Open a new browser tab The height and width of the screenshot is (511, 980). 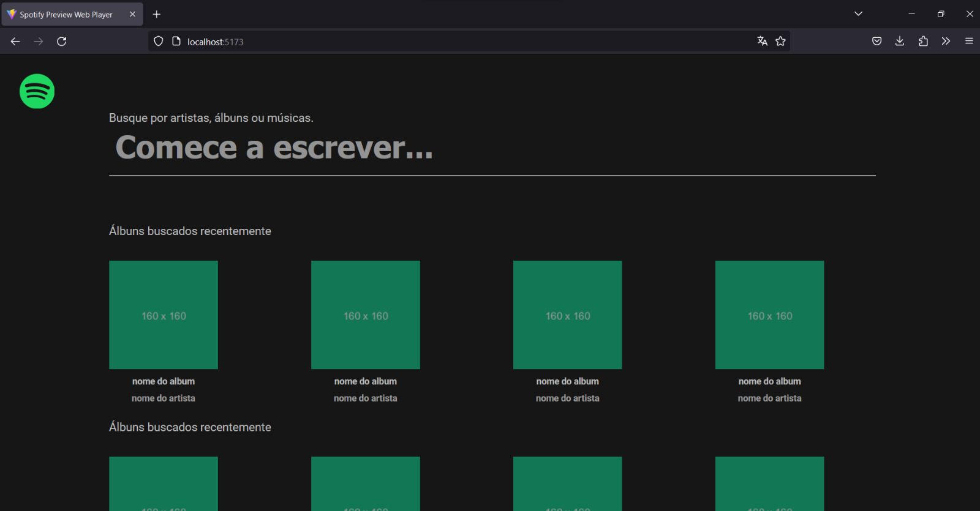click(157, 14)
